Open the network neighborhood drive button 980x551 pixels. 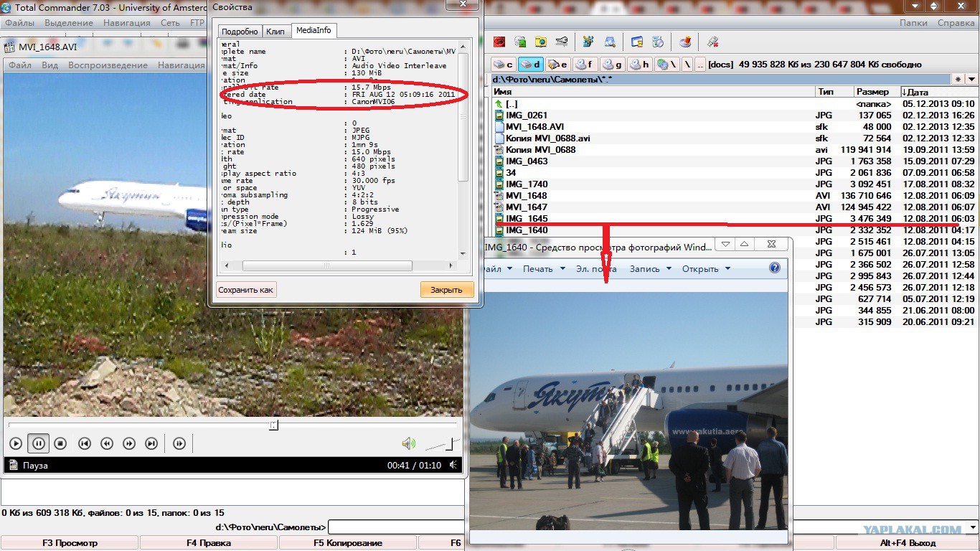coord(666,65)
